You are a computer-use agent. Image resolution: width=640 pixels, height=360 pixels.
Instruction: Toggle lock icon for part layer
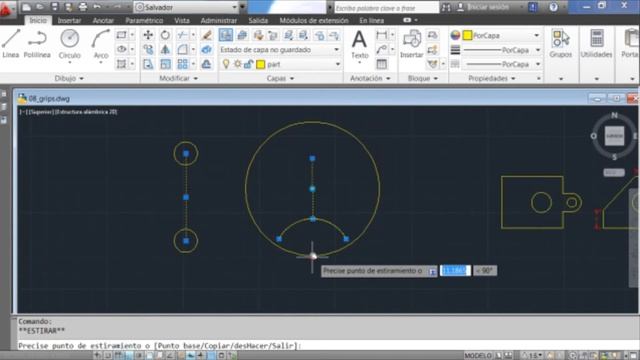pyautogui.click(x=248, y=64)
